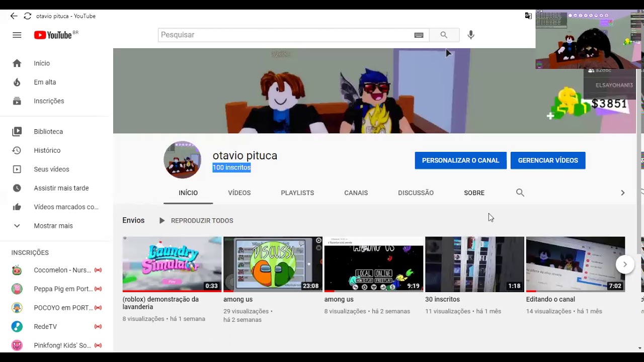Search within the channel using magnifier icon
The height and width of the screenshot is (362, 644).
point(520,193)
